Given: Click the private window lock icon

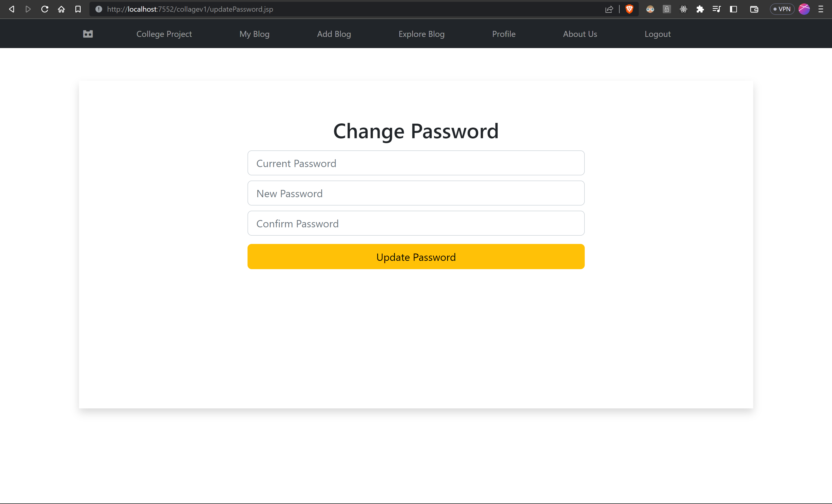Looking at the screenshot, I should coord(667,9).
